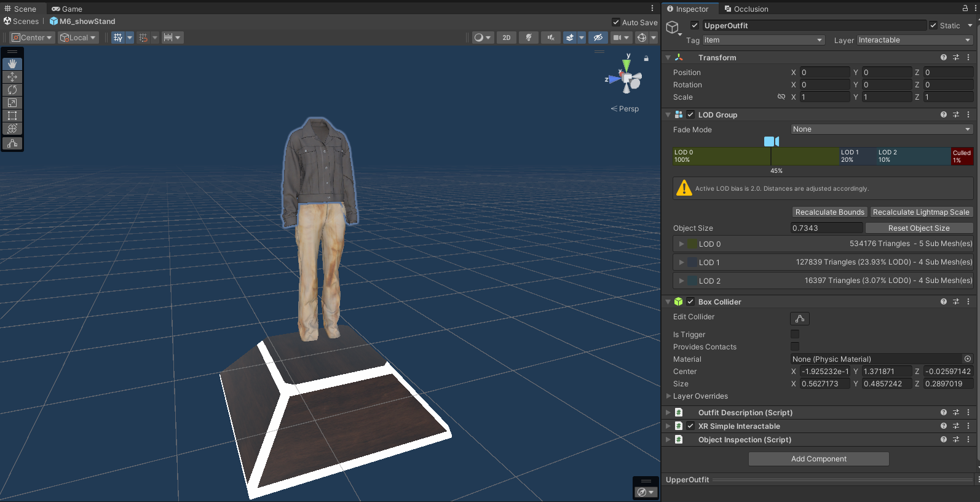Open the Fade Mode dropdown
The image size is (980, 502).
click(881, 129)
